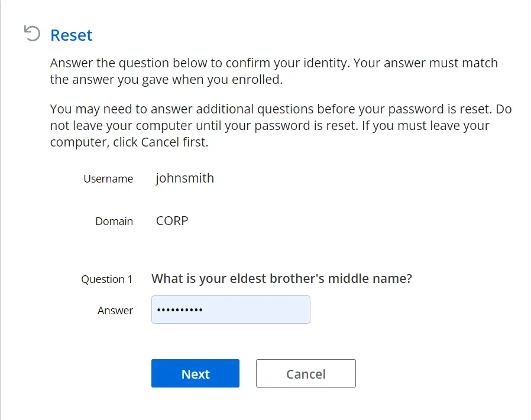Focus the Answer password field
Image resolution: width=531 pixels, height=420 pixels.
(x=231, y=310)
